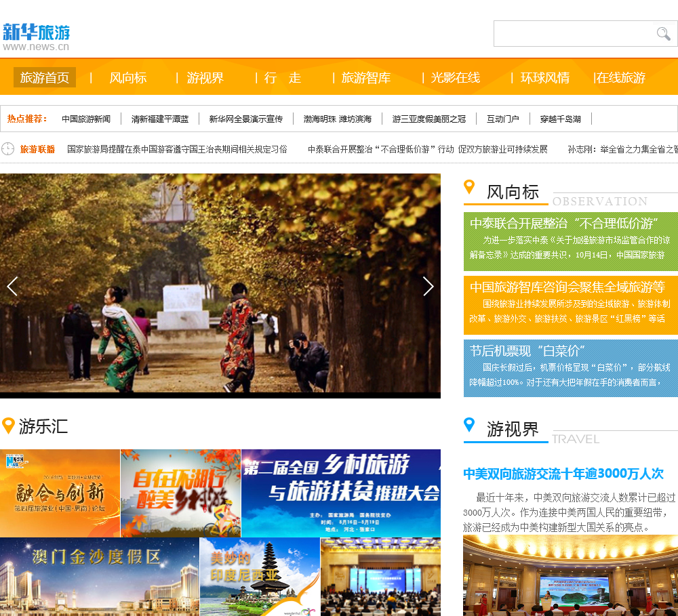Click the 热点推荐 label
This screenshot has width=678, height=616.
[26, 119]
